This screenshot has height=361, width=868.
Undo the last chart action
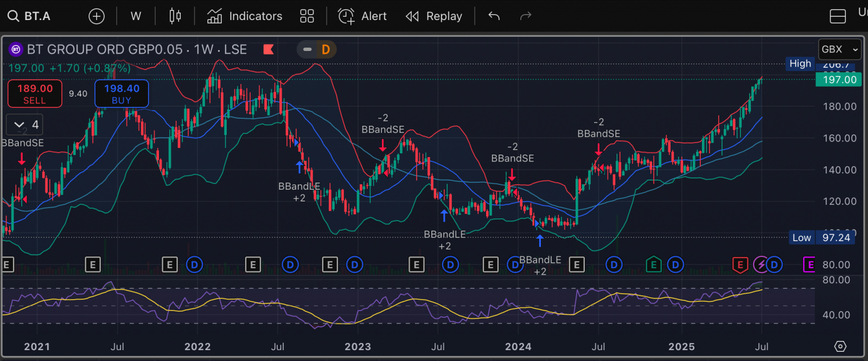[x=494, y=16]
